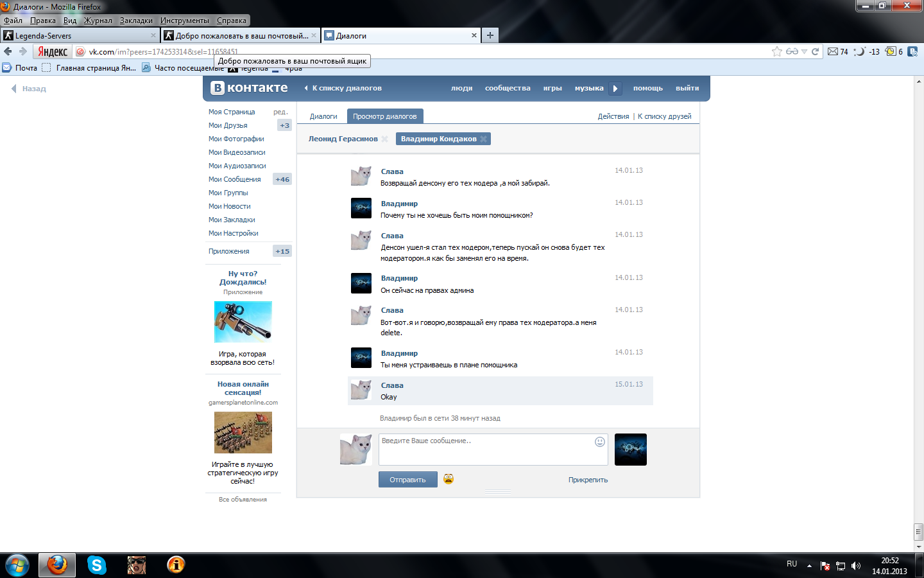This screenshot has height=578, width=924.
Task: Expand the address bar history dropdown arrow
Action: 804,51
